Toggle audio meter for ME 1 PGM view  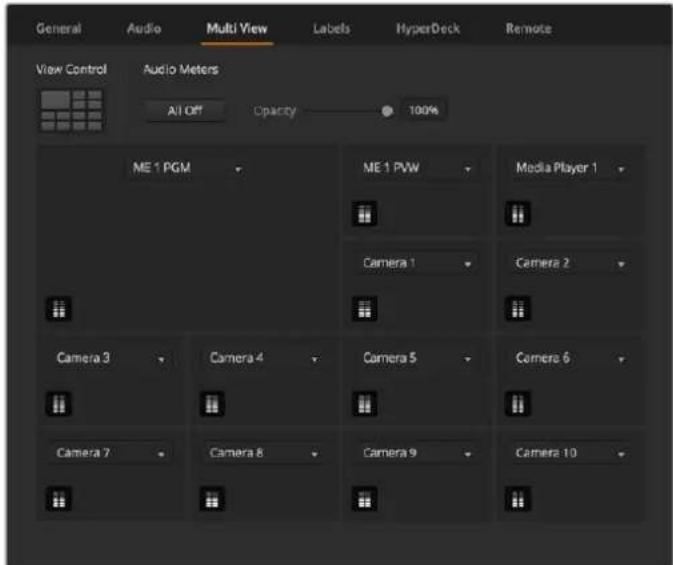tap(59, 308)
